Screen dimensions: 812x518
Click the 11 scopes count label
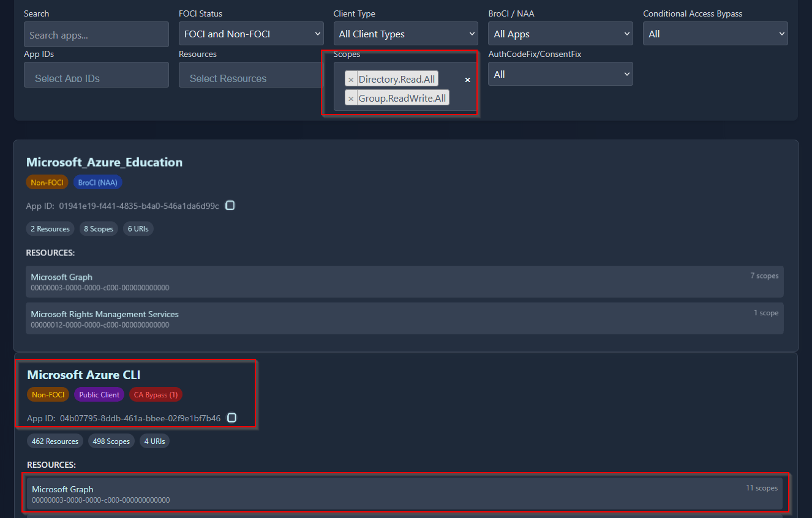[762, 488]
